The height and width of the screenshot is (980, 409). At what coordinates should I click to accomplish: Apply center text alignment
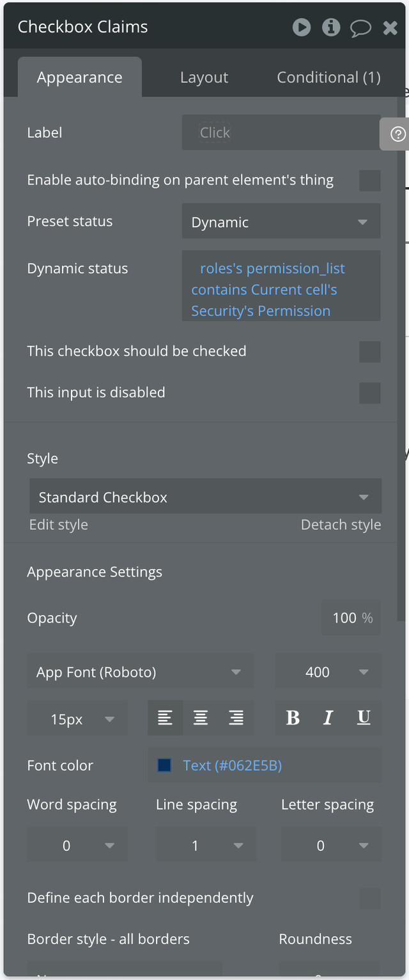click(201, 718)
